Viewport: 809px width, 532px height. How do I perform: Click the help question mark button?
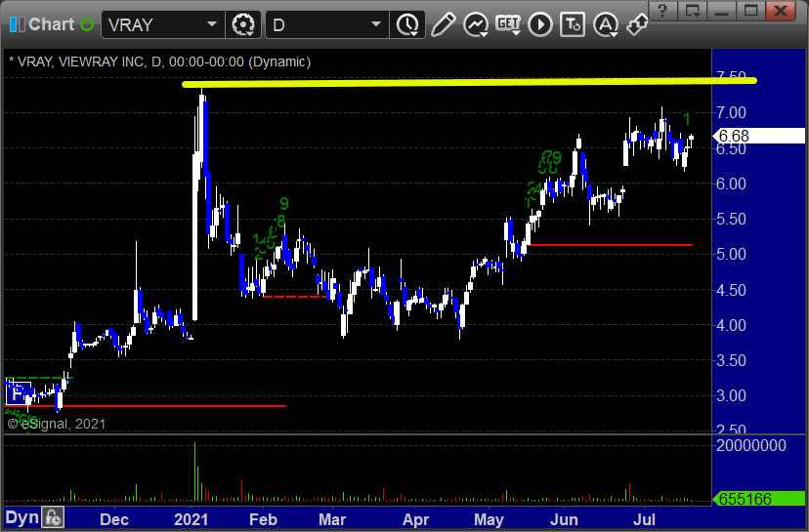(663, 11)
